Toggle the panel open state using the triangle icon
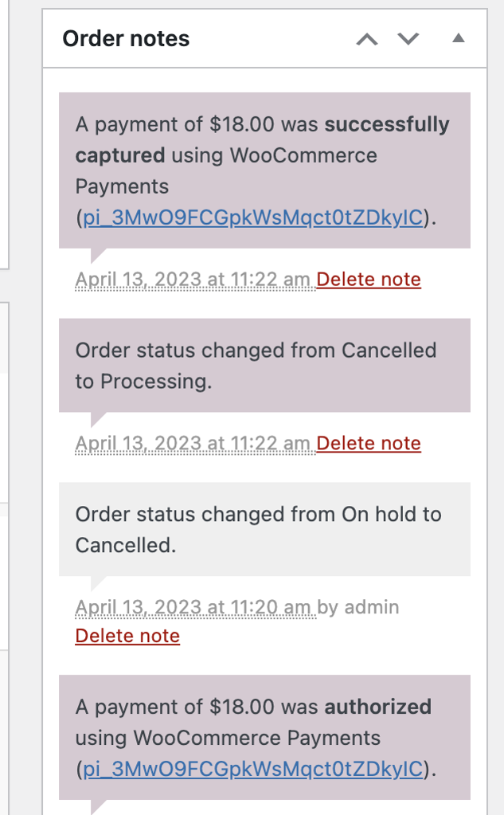The height and width of the screenshot is (815, 504). click(459, 38)
